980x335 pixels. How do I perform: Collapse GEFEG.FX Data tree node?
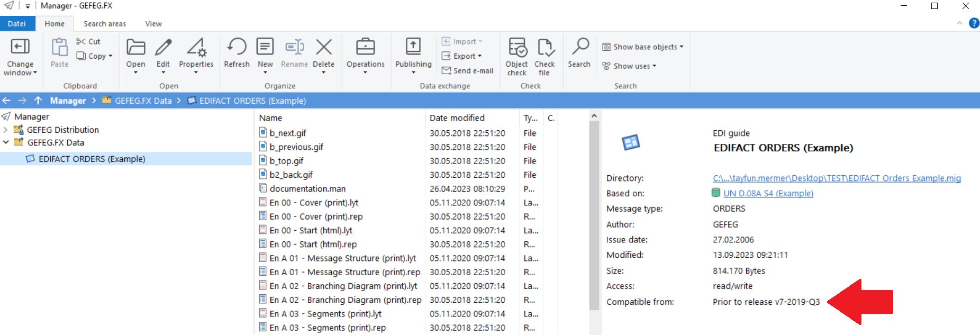pyautogui.click(x=6, y=142)
